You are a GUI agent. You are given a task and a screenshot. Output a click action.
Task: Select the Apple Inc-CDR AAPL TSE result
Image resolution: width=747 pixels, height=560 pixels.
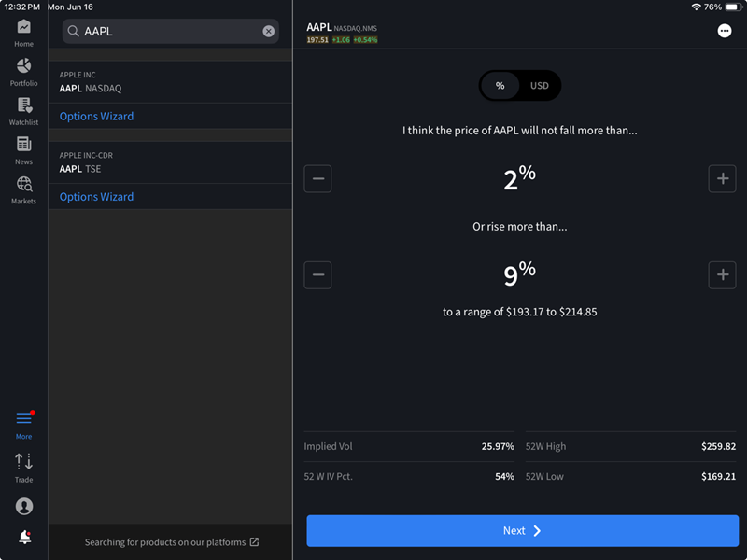click(170, 162)
